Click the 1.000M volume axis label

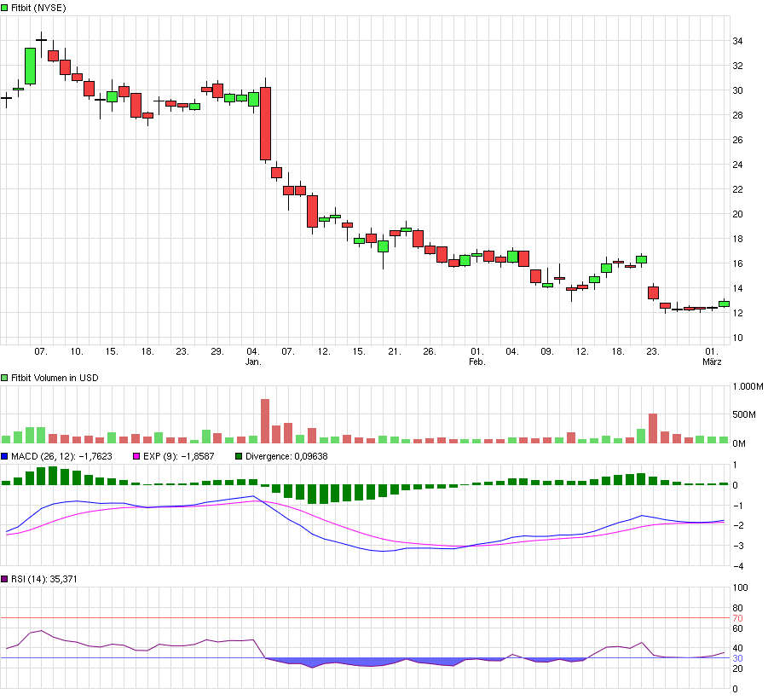[x=748, y=386]
